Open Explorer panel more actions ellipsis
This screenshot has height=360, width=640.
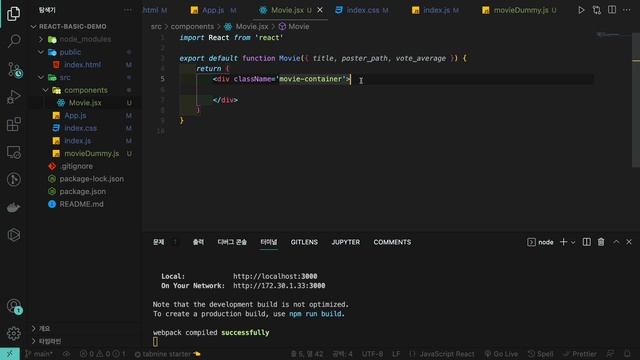point(128,10)
